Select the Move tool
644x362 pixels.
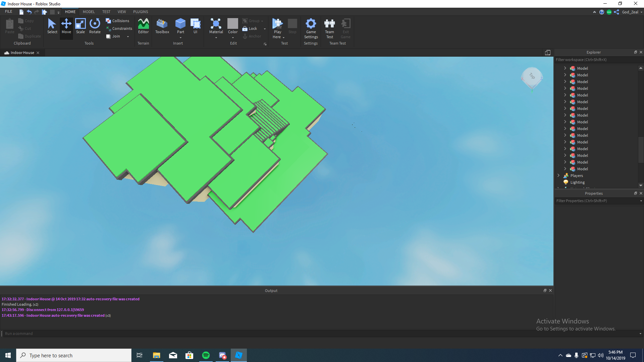[x=66, y=27]
